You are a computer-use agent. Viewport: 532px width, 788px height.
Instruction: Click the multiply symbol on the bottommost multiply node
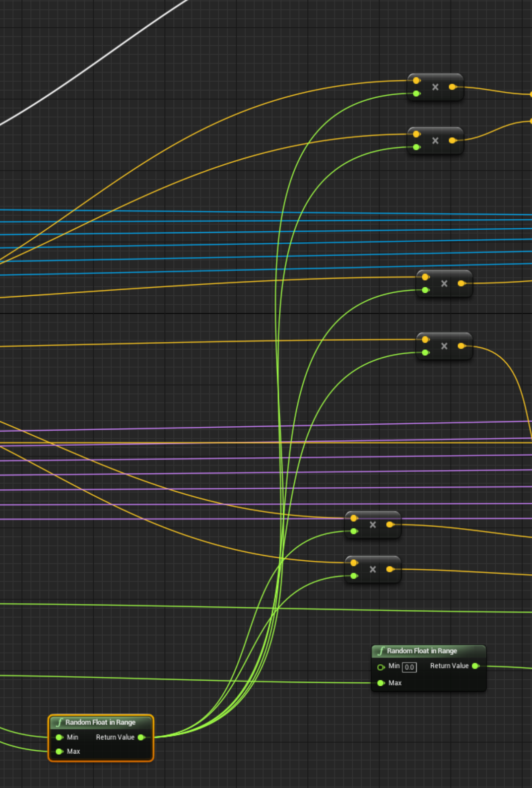pyautogui.click(x=373, y=570)
